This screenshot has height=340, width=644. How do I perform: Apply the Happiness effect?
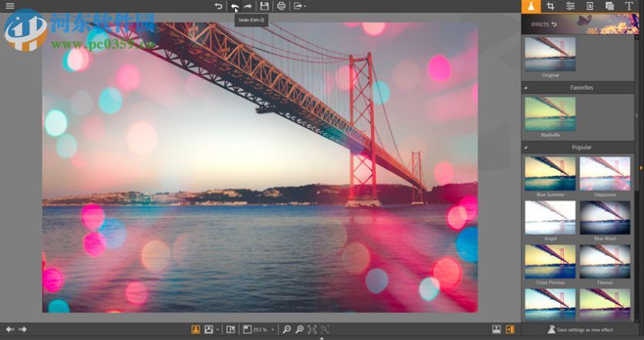(x=605, y=173)
